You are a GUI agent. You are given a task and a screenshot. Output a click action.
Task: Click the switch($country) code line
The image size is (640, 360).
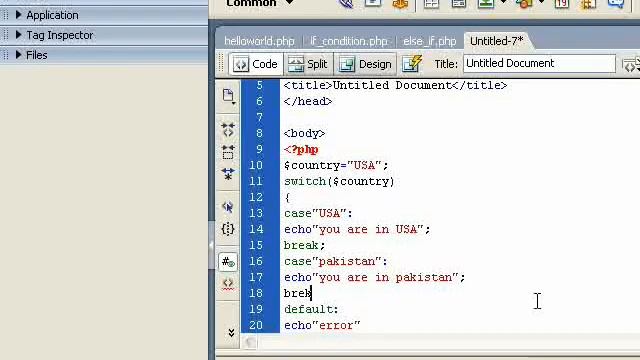click(x=339, y=181)
